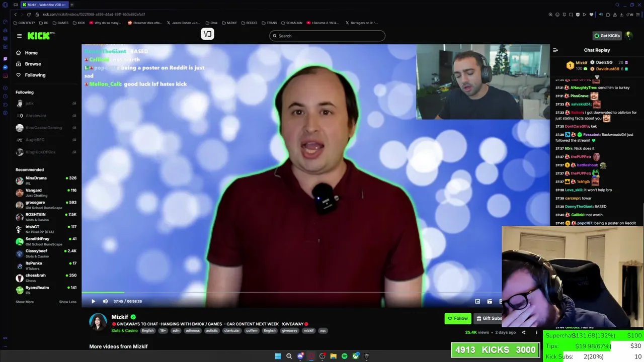The width and height of the screenshot is (644, 362).
Task: Open a new browser tab
Action: point(72,5)
